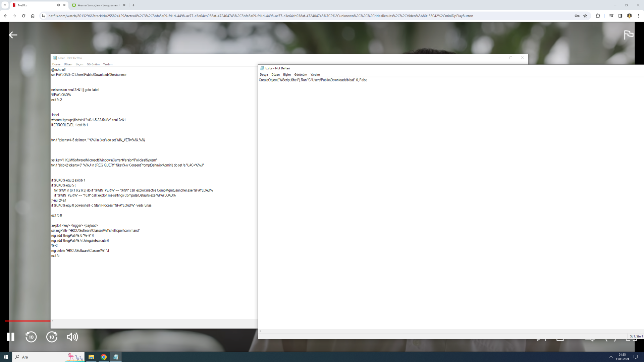
Task: Open Biçim menu in b.bat Notepad
Action: [79, 64]
